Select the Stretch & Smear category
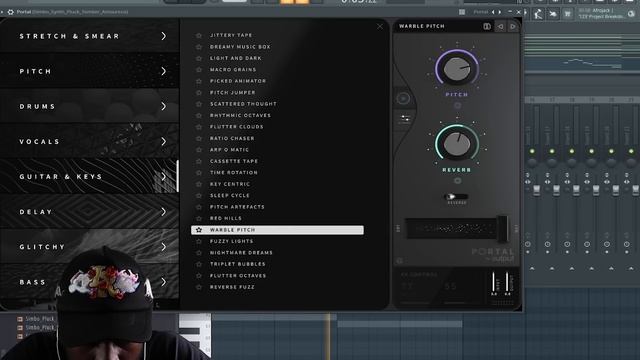 [89, 36]
